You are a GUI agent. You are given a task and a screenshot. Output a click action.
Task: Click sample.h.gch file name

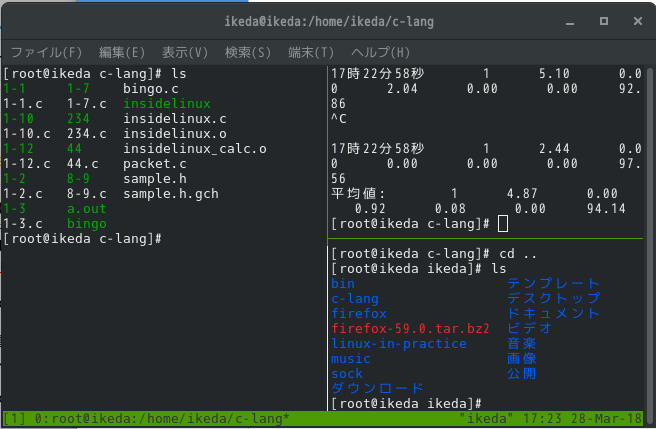pos(171,194)
